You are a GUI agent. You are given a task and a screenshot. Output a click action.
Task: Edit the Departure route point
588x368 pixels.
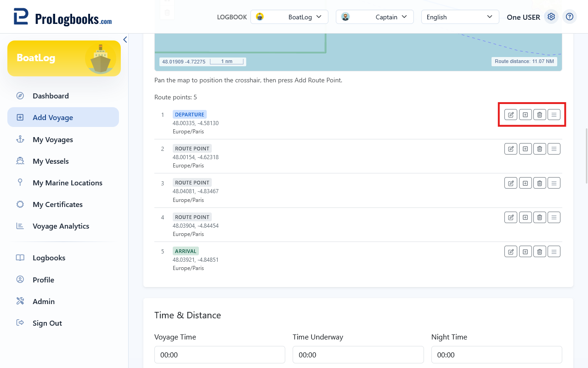pos(511,115)
